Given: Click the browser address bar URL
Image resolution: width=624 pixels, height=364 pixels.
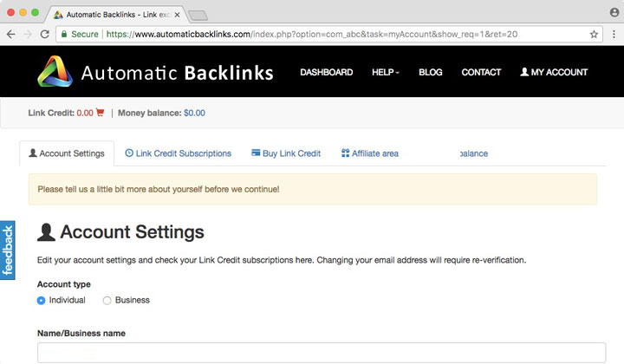Looking at the screenshot, I should pos(312,34).
